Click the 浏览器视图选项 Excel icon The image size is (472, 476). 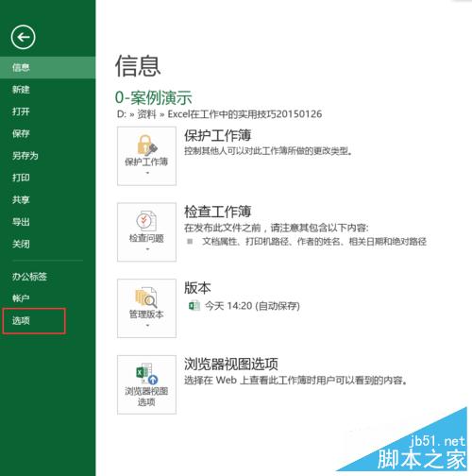click(x=146, y=374)
